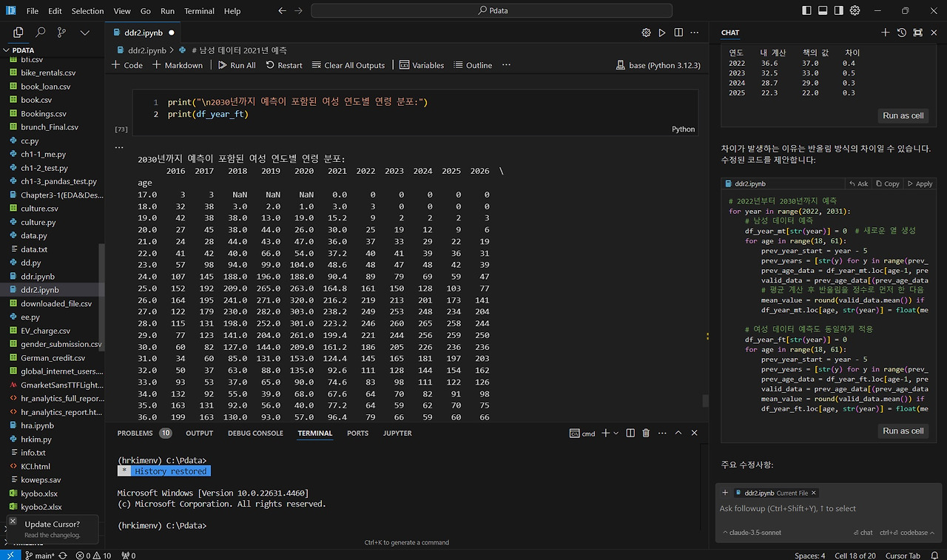Open the Cursor settings gear in title bar

click(855, 10)
